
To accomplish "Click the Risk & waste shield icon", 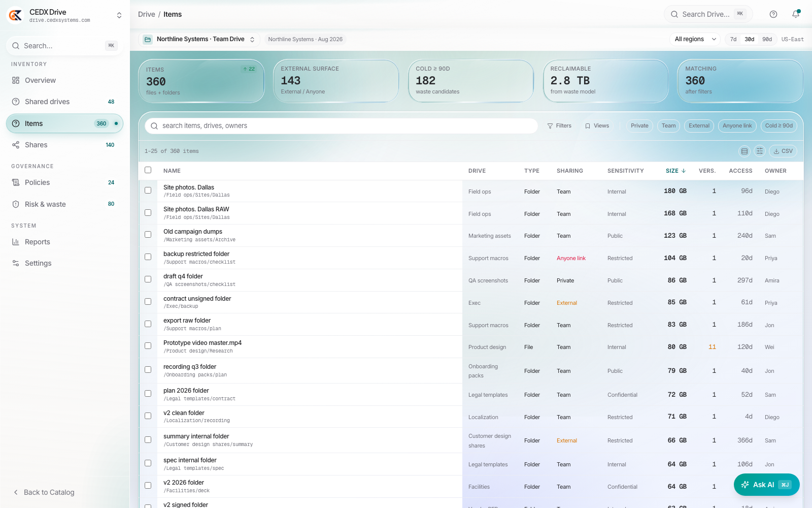I will point(16,204).
